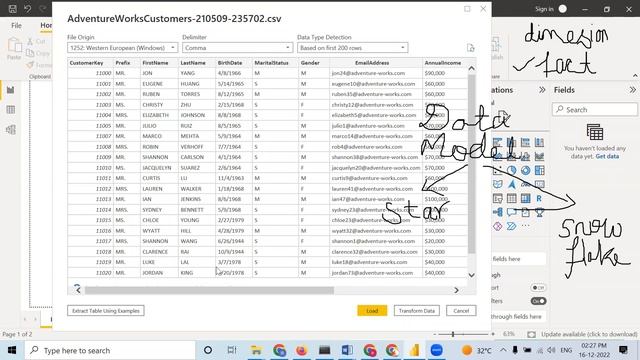The width and height of the screenshot is (640, 360).
Task: Select the Pie chart visual
Action: click(x=511, y=171)
